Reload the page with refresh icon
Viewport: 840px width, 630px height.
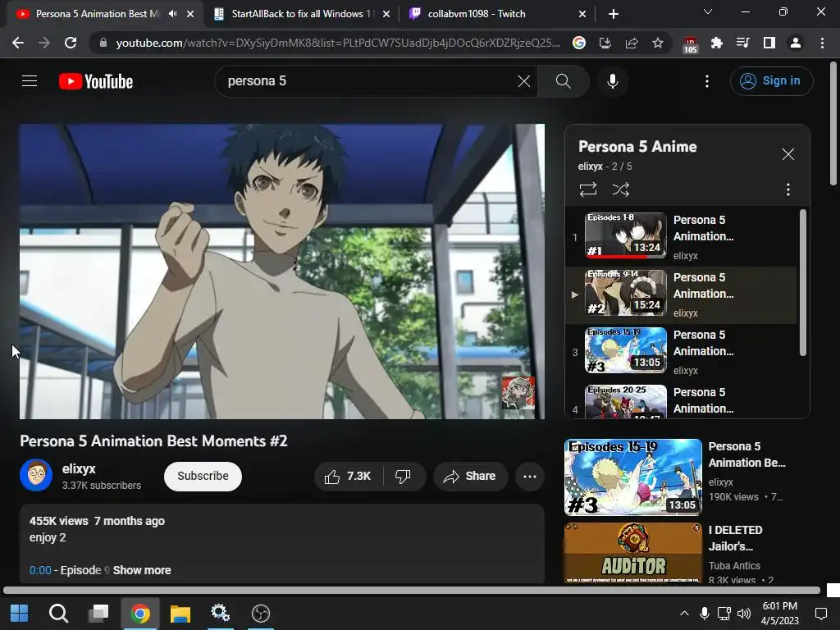pos(71,43)
